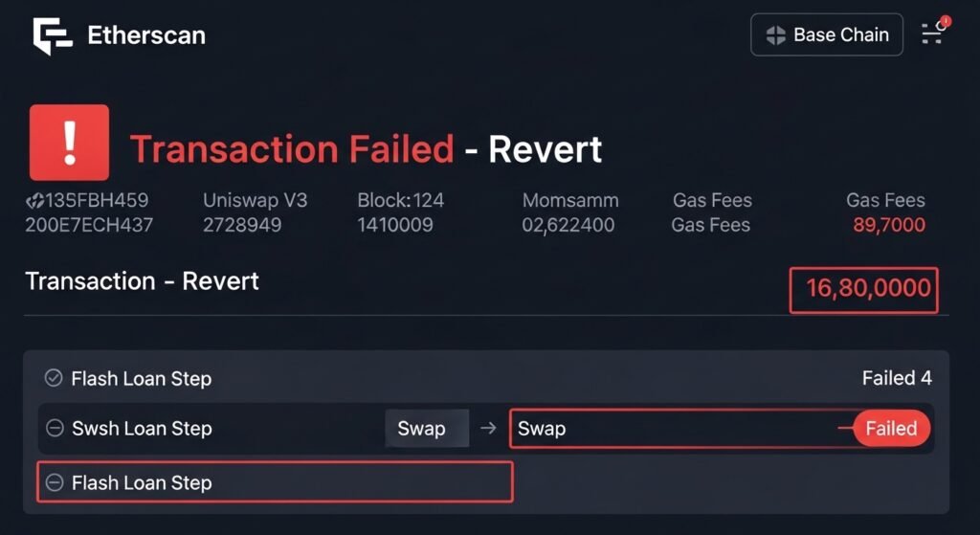Click the Etherscan brand name text

tap(145, 36)
